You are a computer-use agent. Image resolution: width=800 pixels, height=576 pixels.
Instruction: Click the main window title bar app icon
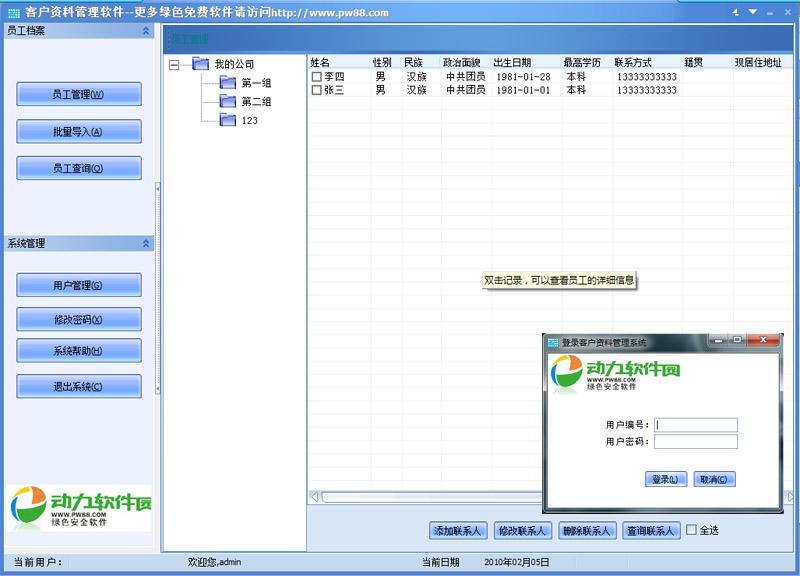[x=13, y=11]
